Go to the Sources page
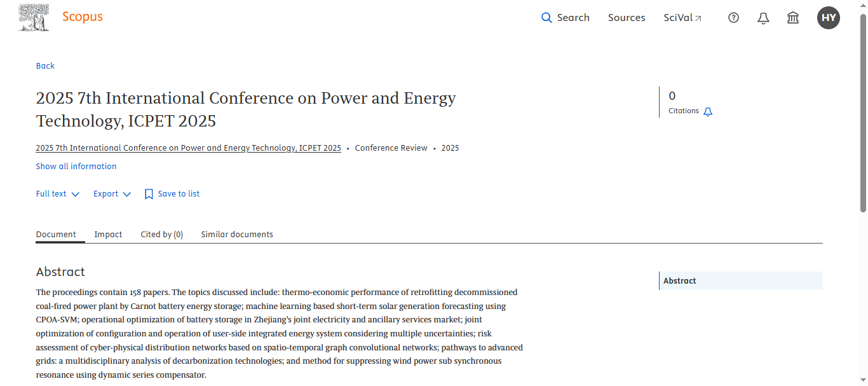 point(627,18)
